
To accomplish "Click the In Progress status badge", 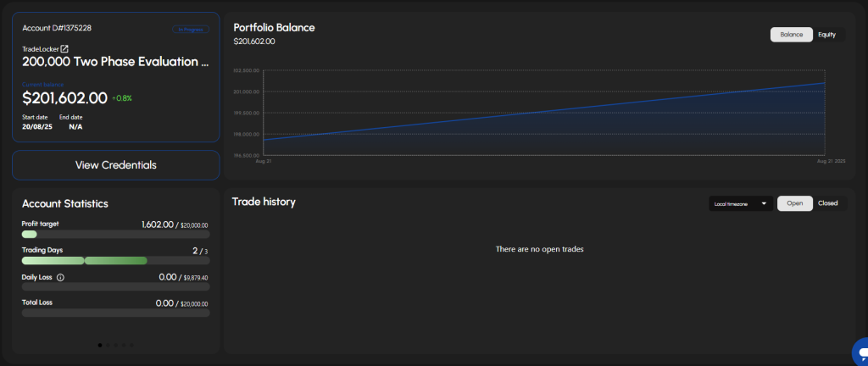I will pos(191,29).
